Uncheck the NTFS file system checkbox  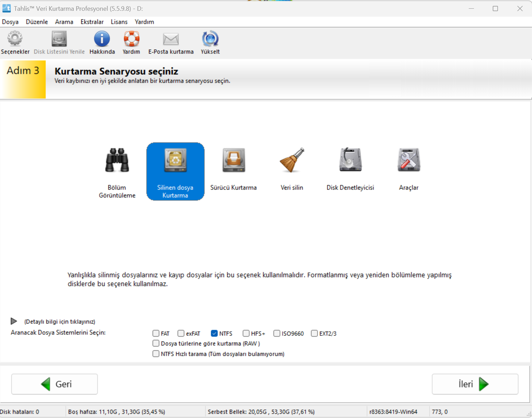[214, 334]
